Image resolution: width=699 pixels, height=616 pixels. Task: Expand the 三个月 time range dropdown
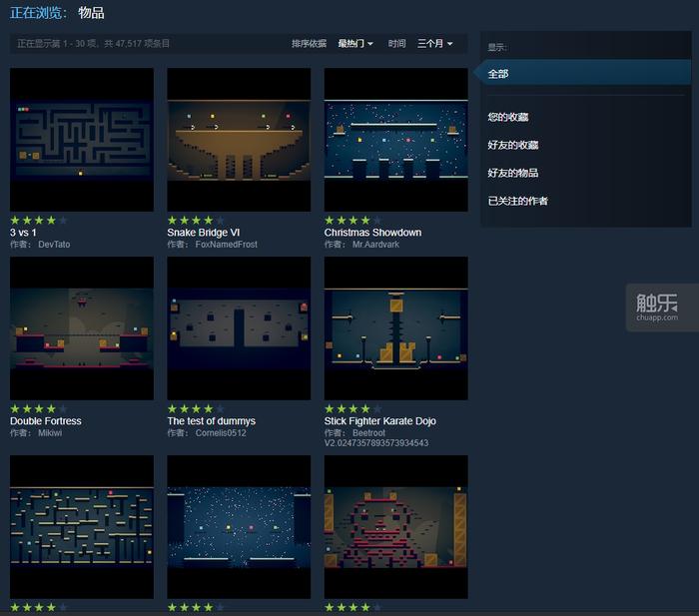pyautogui.click(x=434, y=44)
